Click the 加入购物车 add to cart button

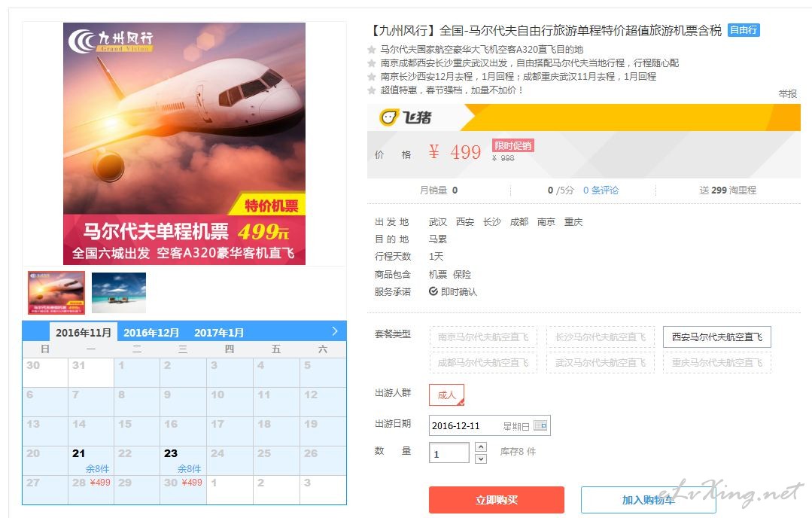click(649, 500)
